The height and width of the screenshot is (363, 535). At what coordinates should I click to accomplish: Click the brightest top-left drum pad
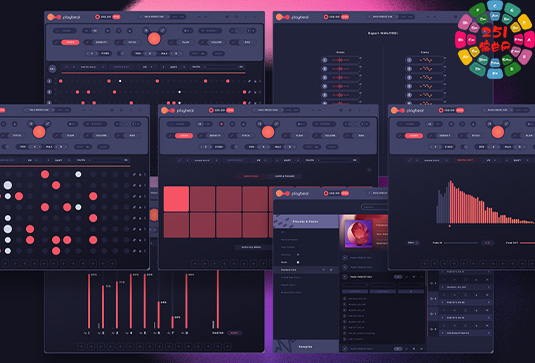[176, 199]
